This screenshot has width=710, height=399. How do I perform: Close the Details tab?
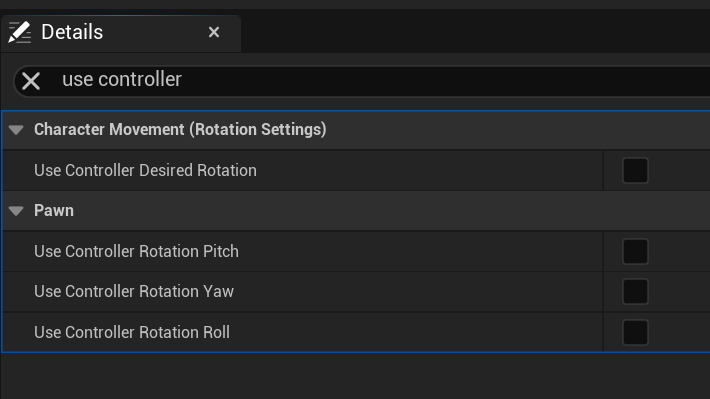(x=214, y=32)
